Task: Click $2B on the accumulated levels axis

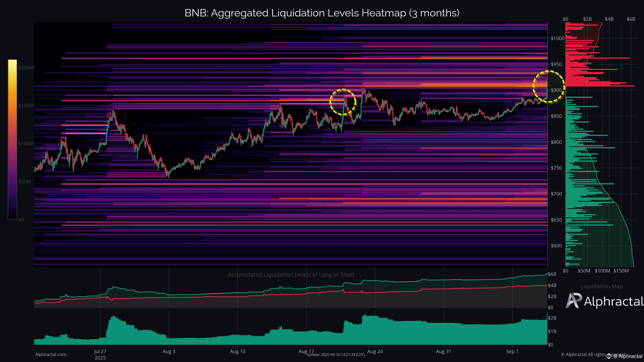Action: pos(552,296)
